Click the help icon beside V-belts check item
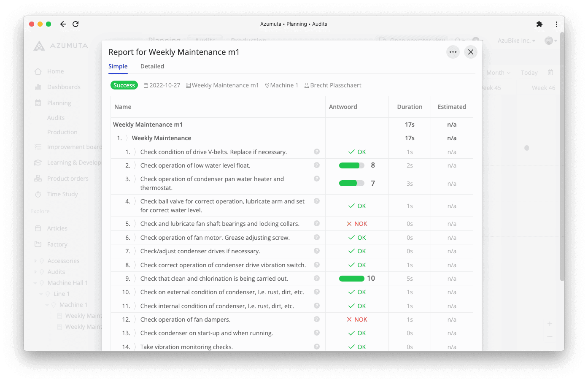This screenshot has height=382, width=588. point(317,152)
